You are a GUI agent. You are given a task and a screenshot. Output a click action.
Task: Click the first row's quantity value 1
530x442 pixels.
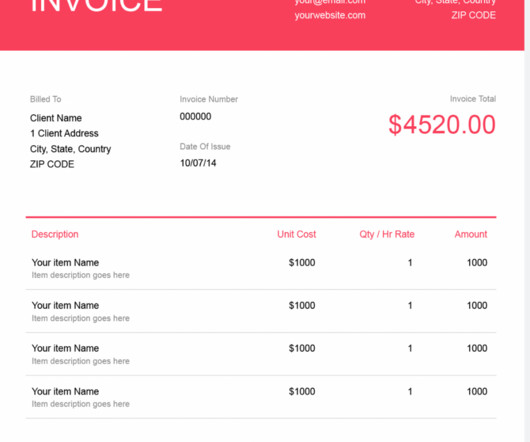(410, 263)
